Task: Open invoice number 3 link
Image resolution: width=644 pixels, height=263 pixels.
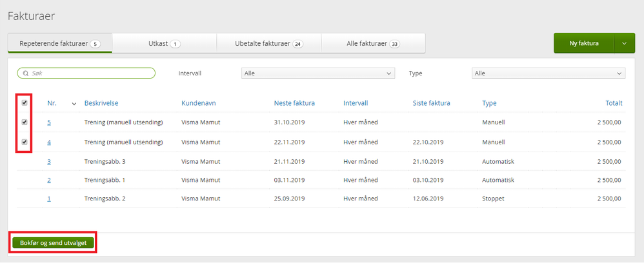Action: click(49, 161)
